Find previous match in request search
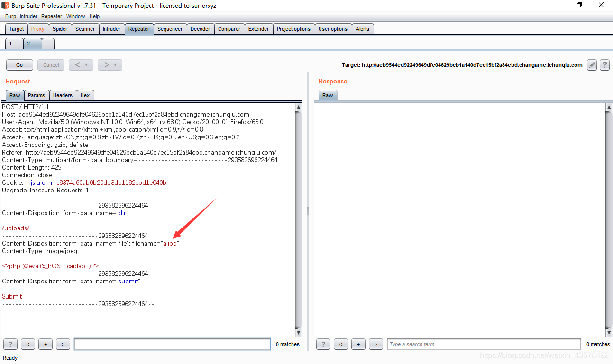This screenshot has width=613, height=364. [28, 344]
